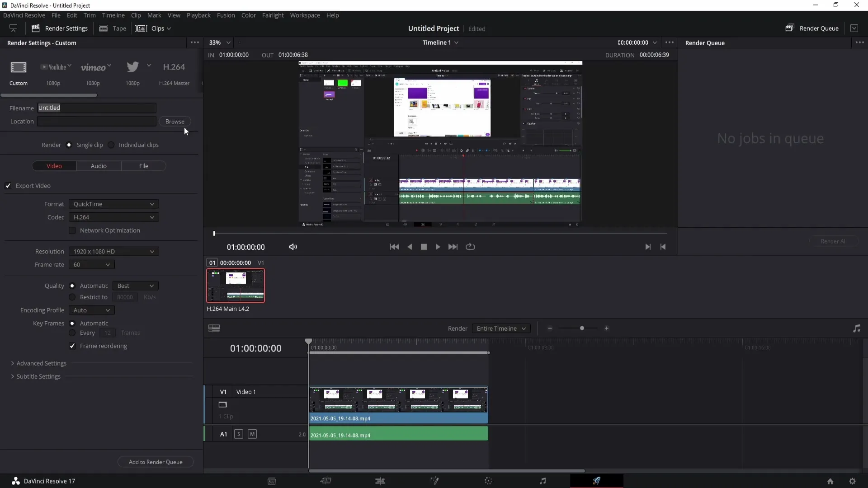Viewport: 868px width, 488px height.
Task: Expand the Format dropdown for QuickTime
Action: [151, 204]
